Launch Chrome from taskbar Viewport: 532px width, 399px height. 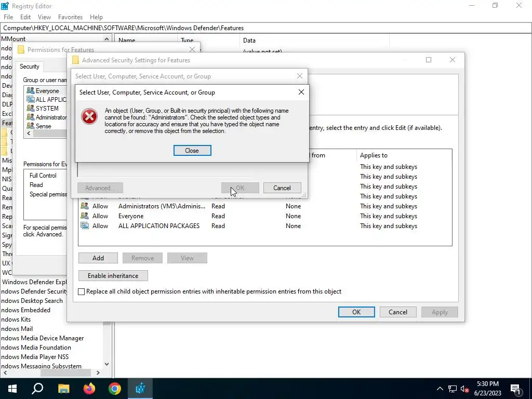[x=115, y=389]
